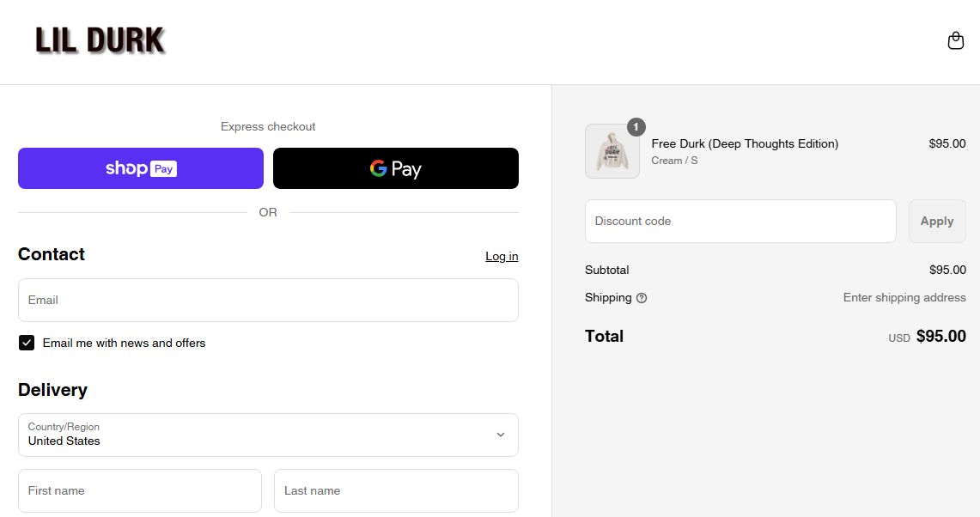Click the USD currency label
Screen dimensions: 980x517
(x=899, y=338)
